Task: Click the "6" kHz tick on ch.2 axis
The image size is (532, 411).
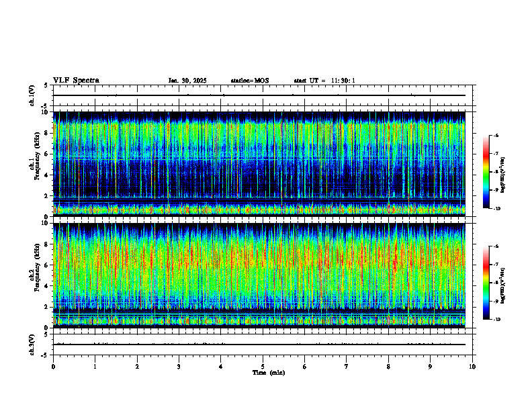Action: (47, 265)
